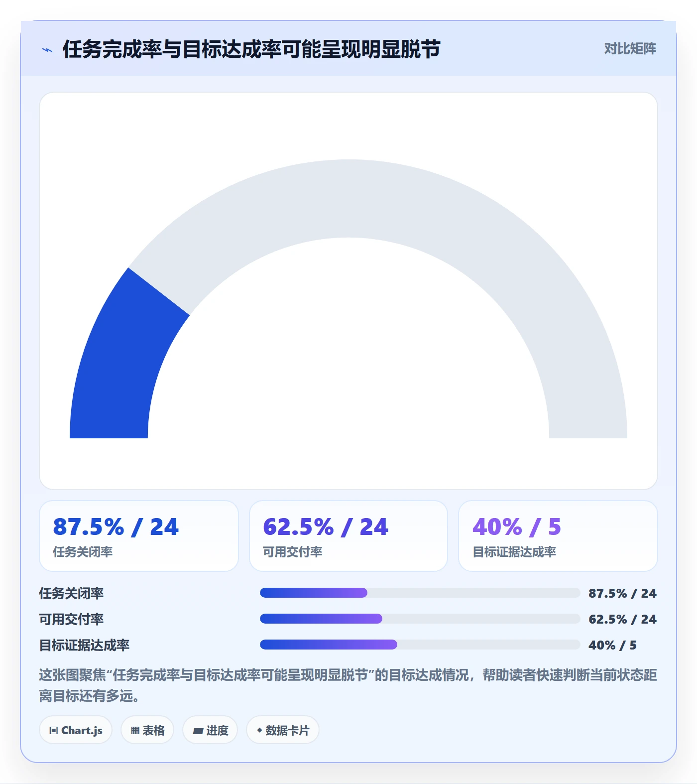
Task: Click the square icon in Chart.js chip
Action: click(54, 731)
